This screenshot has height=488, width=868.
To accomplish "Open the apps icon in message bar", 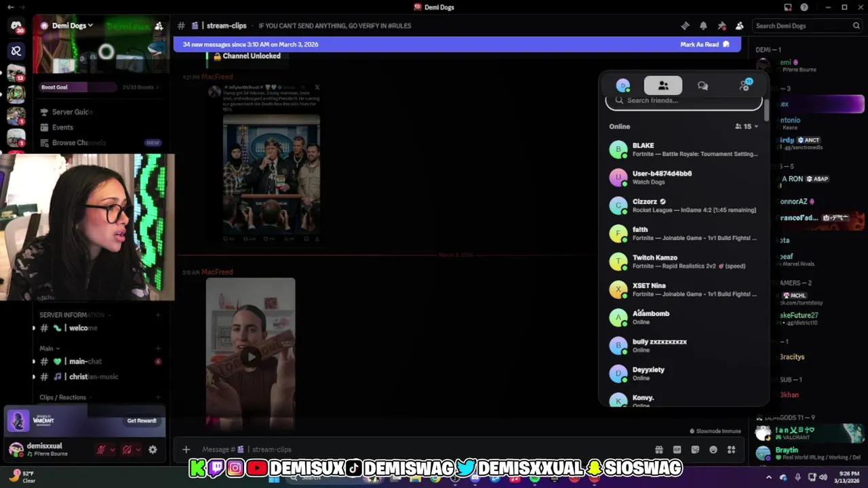I will point(731,449).
